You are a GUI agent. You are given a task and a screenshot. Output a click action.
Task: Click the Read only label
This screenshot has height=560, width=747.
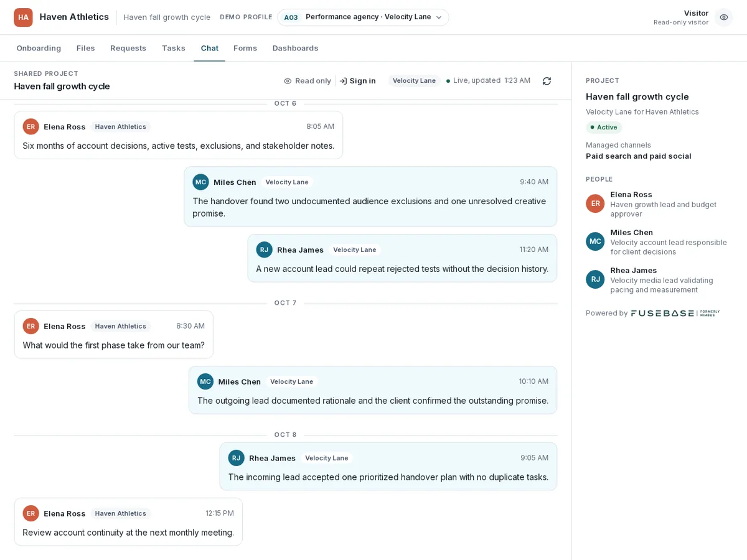click(313, 81)
